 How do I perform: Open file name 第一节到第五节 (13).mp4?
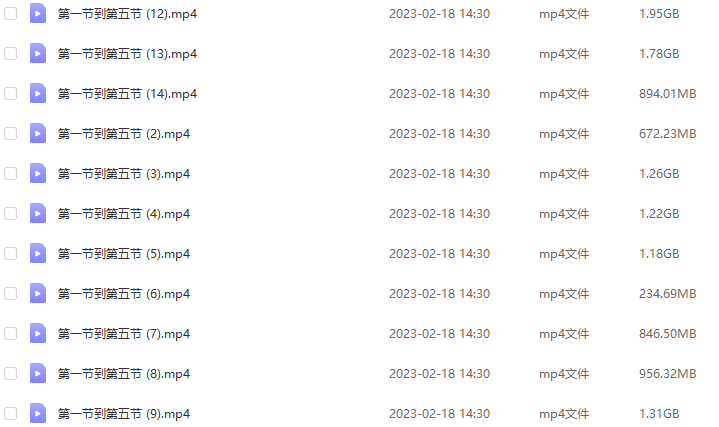(x=127, y=54)
